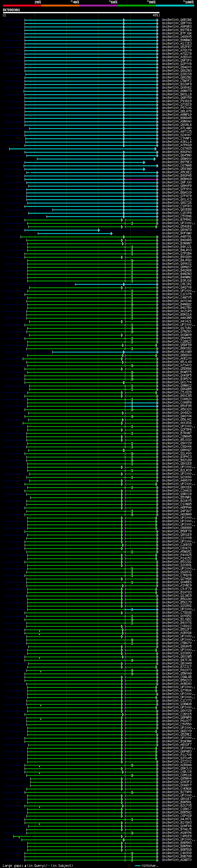Select the UniRef100_B7PRH2 label

coord(177,220)
